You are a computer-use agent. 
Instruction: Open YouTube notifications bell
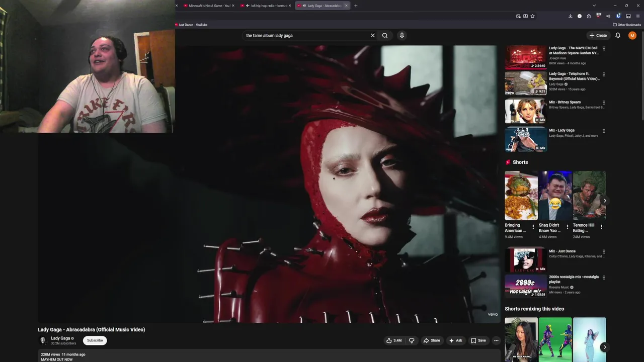(x=618, y=36)
